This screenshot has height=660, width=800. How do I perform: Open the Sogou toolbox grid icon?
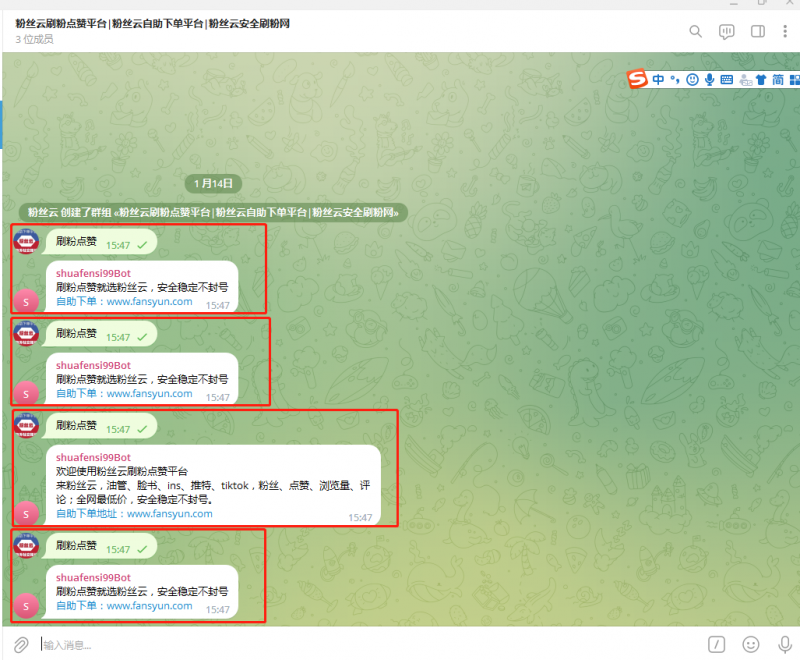[x=794, y=80]
